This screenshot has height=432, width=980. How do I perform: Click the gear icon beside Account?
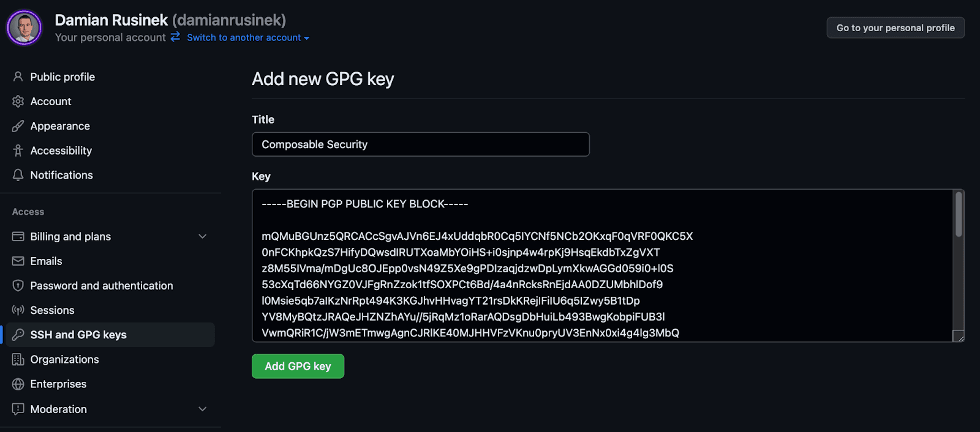(18, 102)
